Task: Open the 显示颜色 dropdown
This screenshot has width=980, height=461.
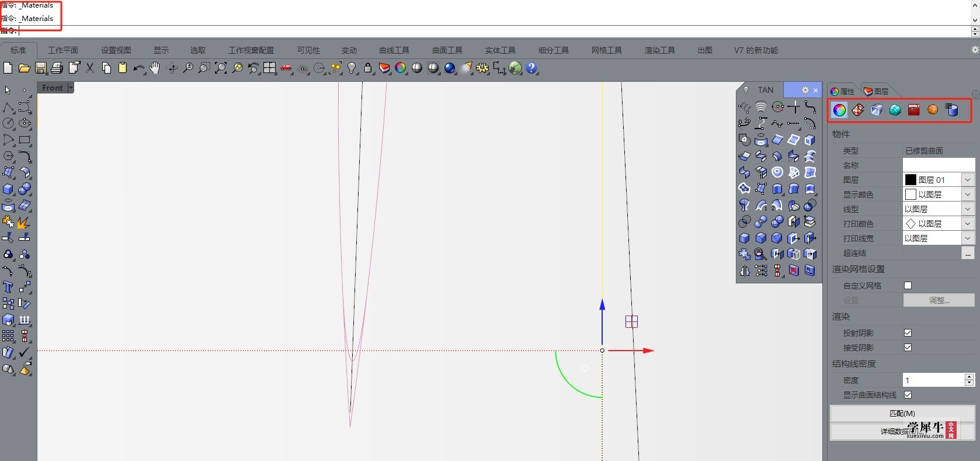Action: coord(968,195)
